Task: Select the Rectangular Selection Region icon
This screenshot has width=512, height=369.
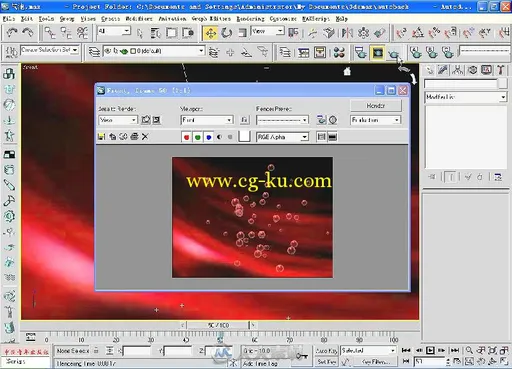Action: click(x=172, y=33)
